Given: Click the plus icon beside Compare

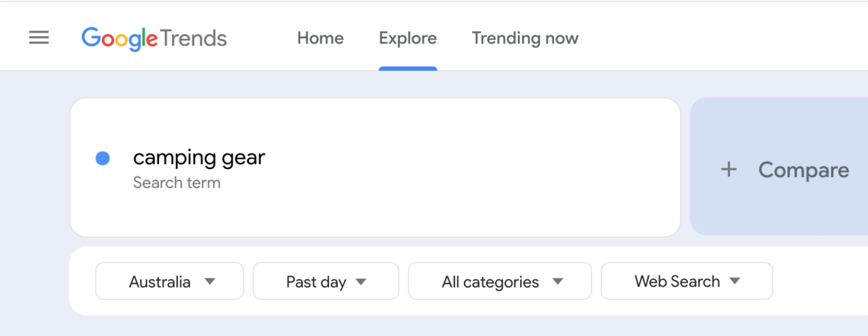Looking at the screenshot, I should 729,170.
